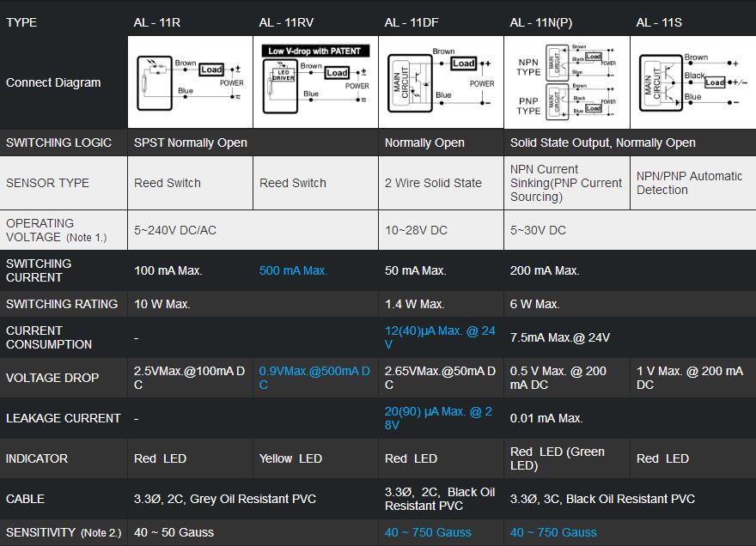
Task: Click the Low V-drop with PATENT banner
Action: pyautogui.click(x=315, y=51)
